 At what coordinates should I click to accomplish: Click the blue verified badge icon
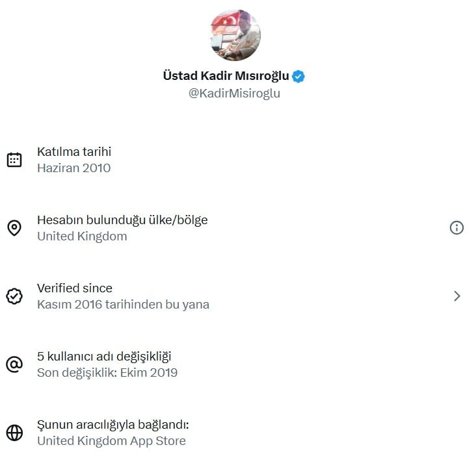pos(298,76)
